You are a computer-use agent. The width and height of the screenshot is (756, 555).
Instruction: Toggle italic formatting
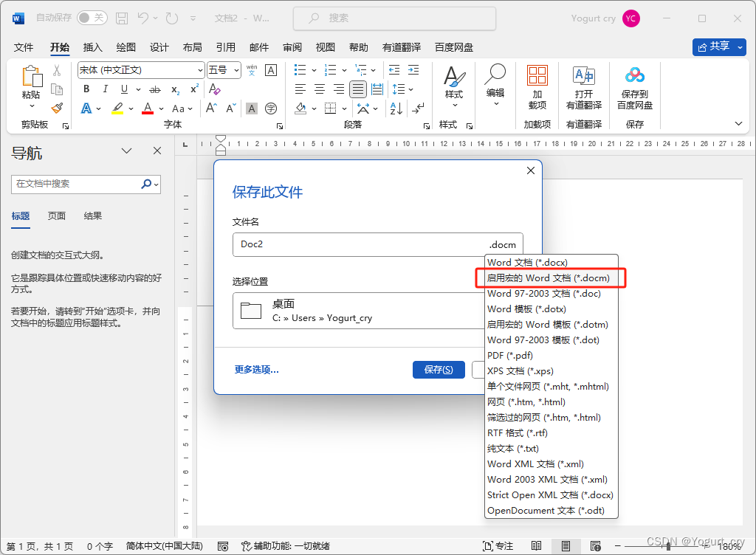coord(105,89)
